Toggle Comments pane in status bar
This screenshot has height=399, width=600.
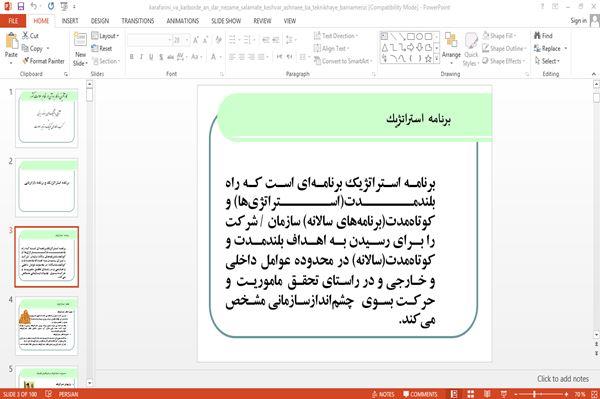[x=420, y=394]
